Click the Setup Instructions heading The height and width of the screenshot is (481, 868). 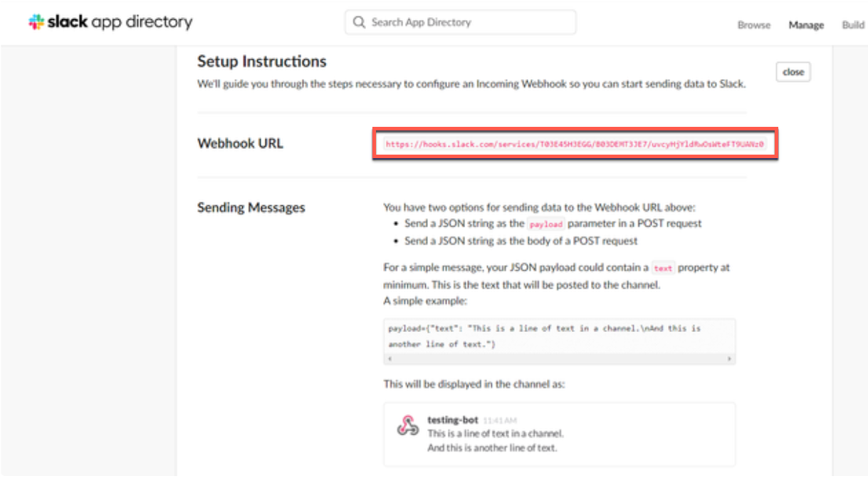(261, 61)
